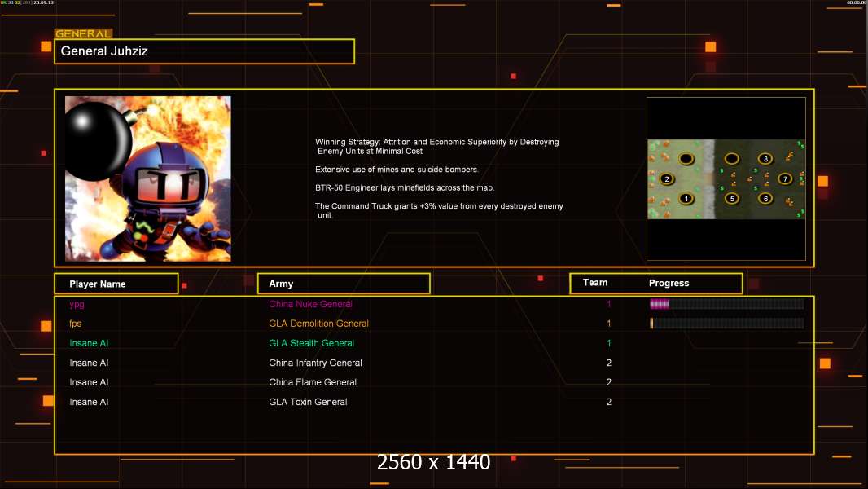Click the Army column header
Viewport: 868px width, 489px height.
pos(344,284)
